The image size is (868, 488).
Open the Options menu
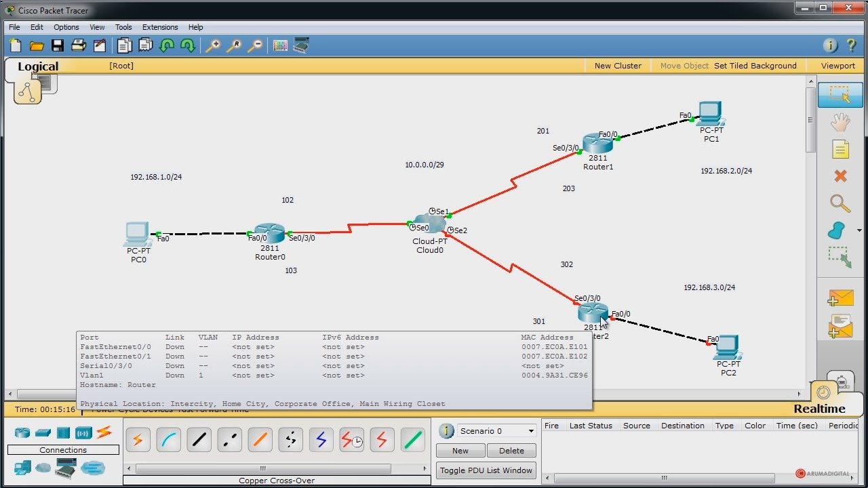point(66,27)
